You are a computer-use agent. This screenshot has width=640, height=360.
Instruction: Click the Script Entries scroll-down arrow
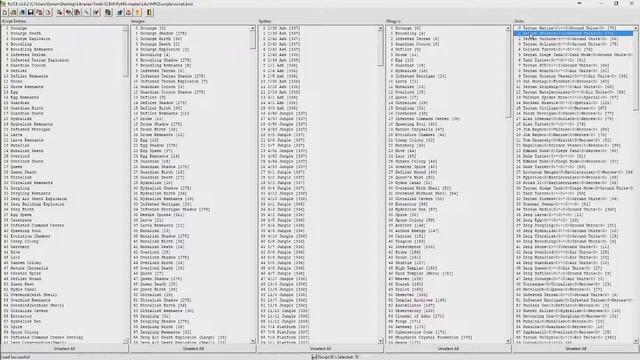(x=125, y=341)
